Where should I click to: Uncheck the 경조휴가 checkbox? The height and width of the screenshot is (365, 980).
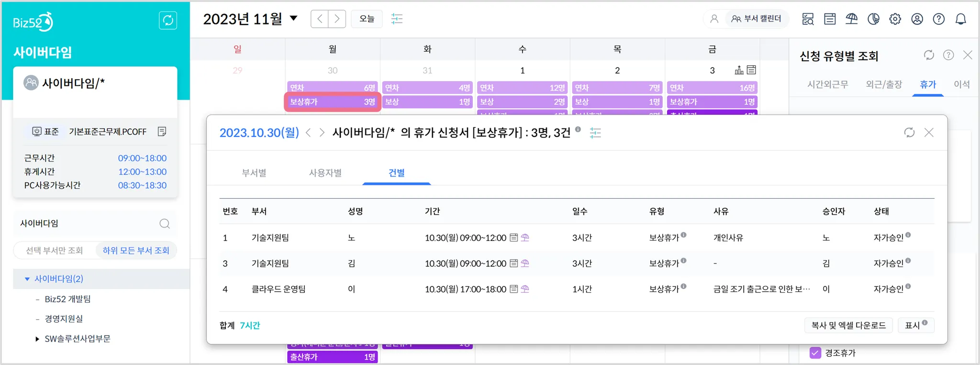coord(815,353)
